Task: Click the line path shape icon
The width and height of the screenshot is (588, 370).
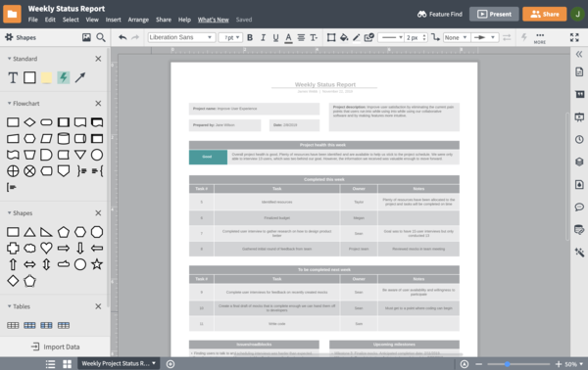Action: [435, 37]
